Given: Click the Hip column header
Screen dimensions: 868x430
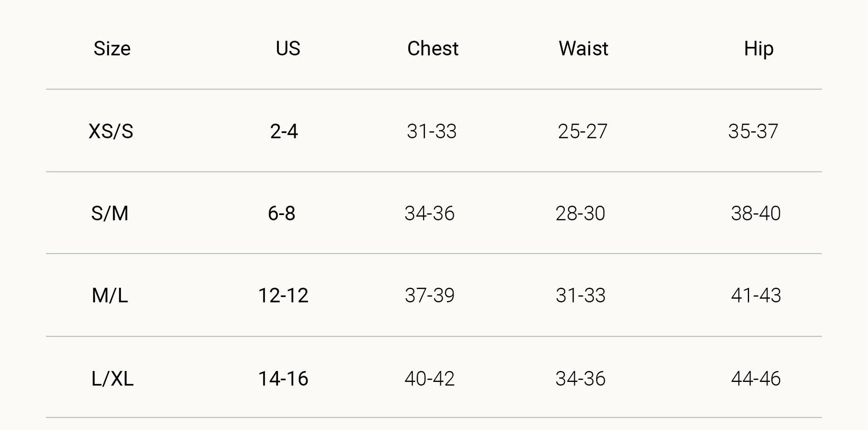Looking at the screenshot, I should point(758,49).
